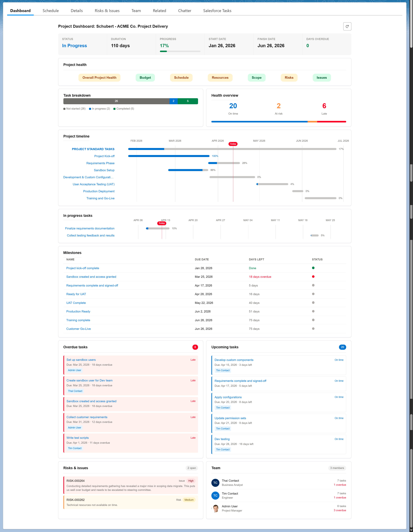Click the In progress segment showing 2
Screen dimensions: 413x532
tap(174, 101)
